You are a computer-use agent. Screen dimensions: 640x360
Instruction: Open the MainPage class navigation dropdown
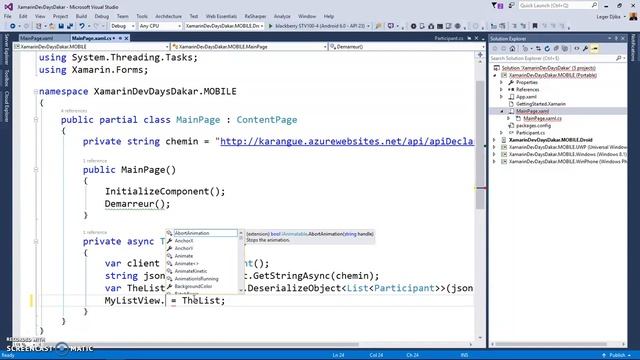249,47
